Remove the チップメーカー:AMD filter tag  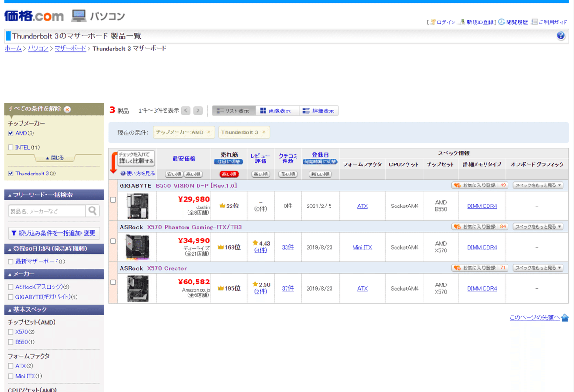(209, 132)
